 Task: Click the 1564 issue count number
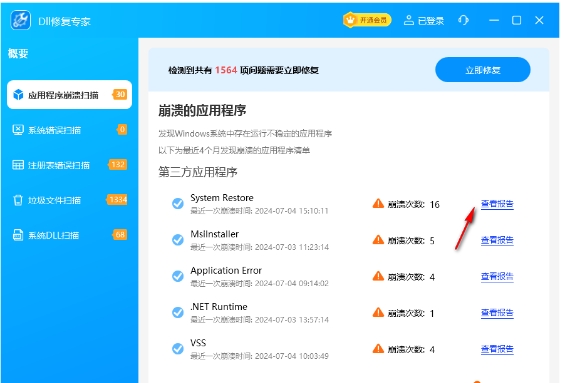(x=226, y=70)
